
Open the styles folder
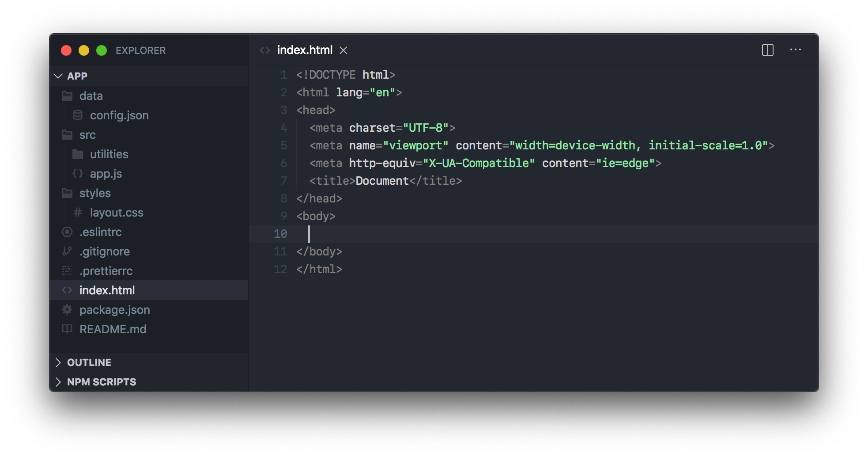[95, 193]
